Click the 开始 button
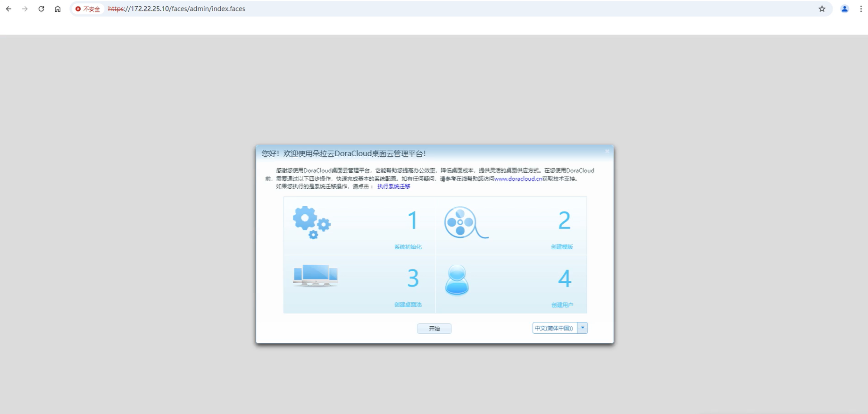 [x=434, y=329]
